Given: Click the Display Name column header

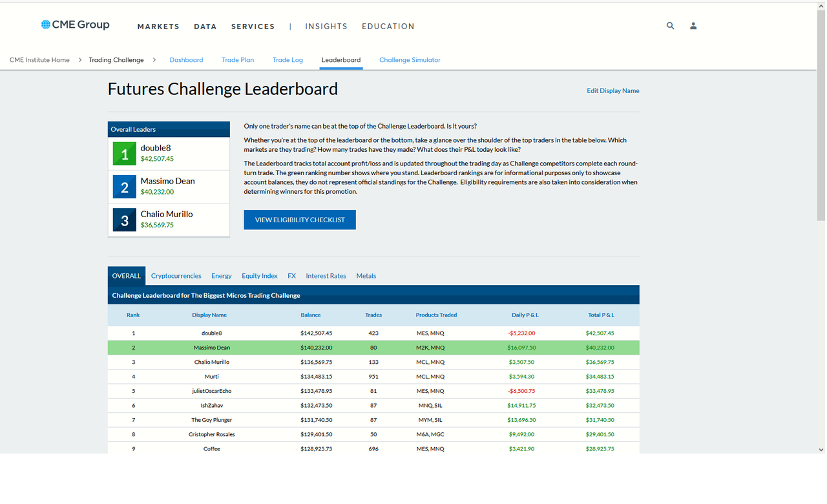Looking at the screenshot, I should [x=209, y=315].
